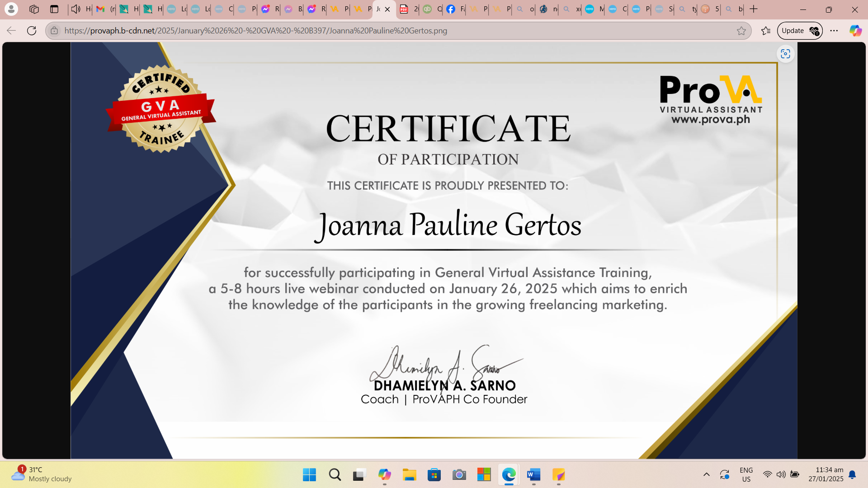Click the address bar to edit the URL
The height and width of the screenshot is (488, 868).
271,31
